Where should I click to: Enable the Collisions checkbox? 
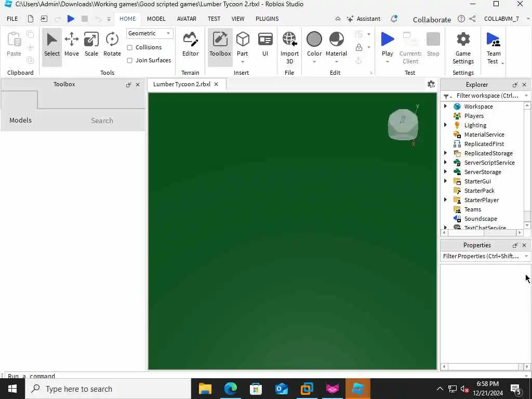click(129, 47)
